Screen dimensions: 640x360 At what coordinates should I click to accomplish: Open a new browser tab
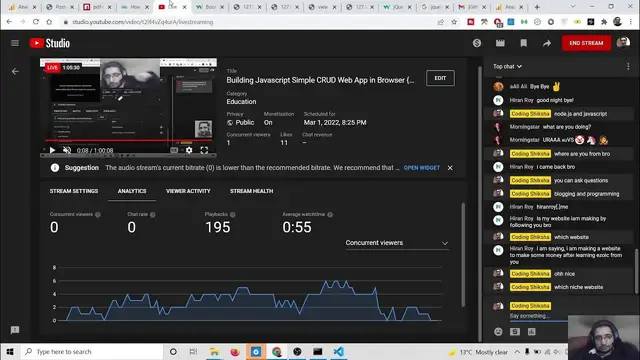pos(537,7)
